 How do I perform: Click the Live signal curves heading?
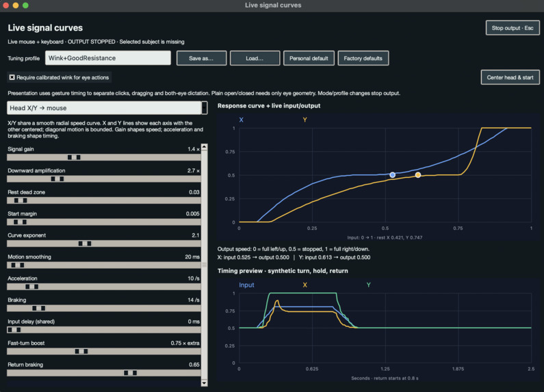click(45, 28)
